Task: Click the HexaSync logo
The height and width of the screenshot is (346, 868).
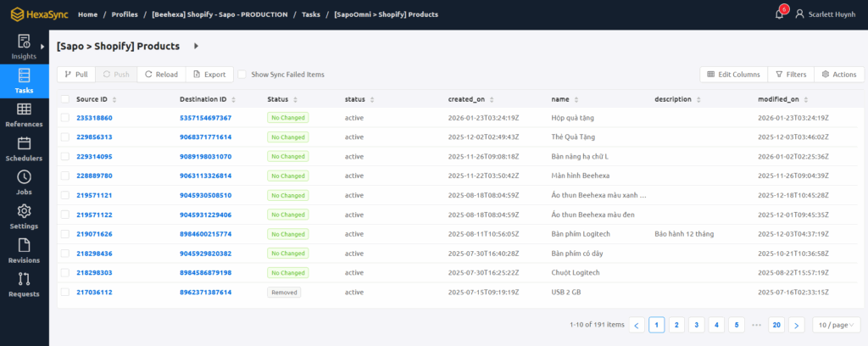Action: (40, 14)
